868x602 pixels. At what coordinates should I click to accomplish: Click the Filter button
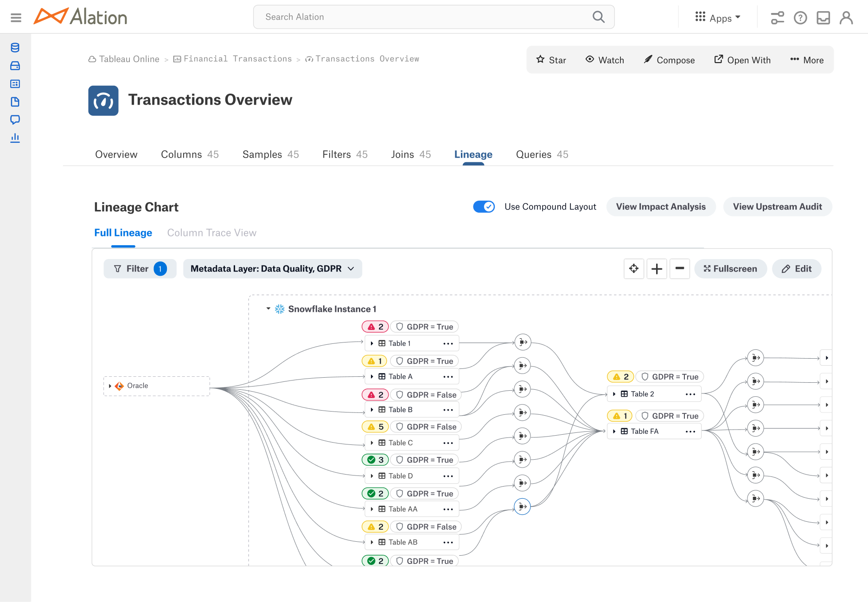pos(140,269)
